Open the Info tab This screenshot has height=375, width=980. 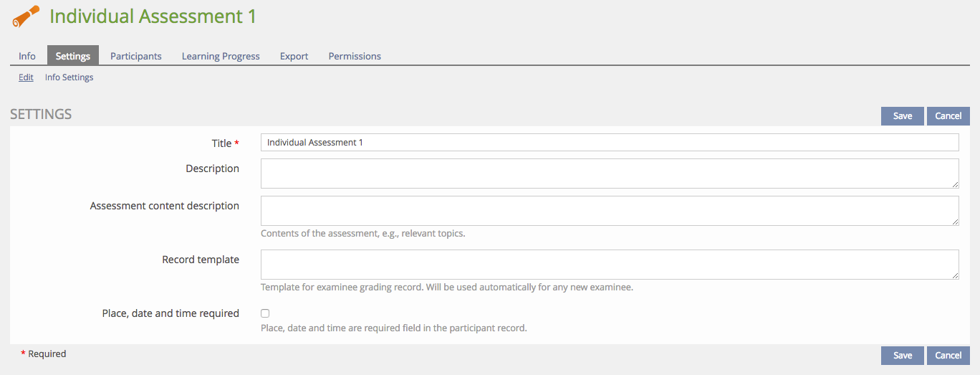click(27, 56)
